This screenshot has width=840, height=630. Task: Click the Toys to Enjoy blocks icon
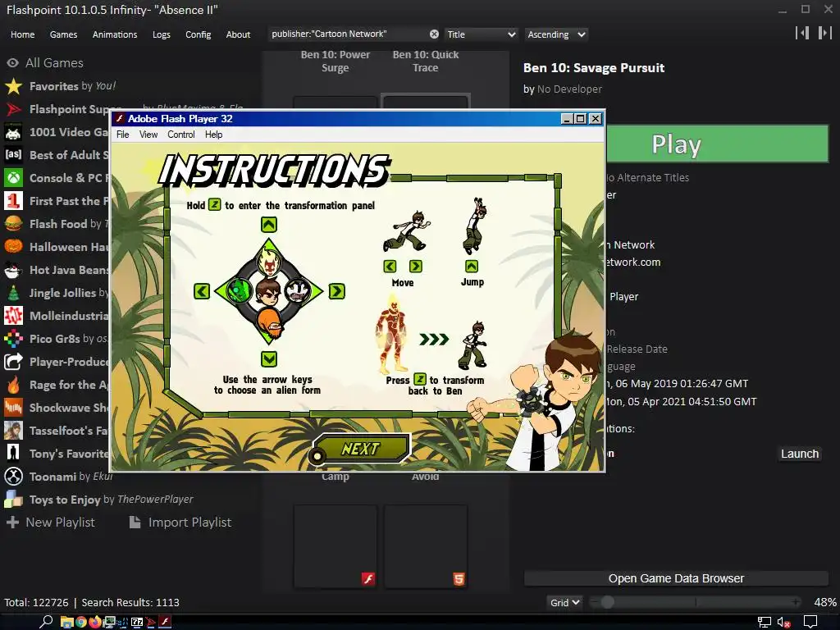[x=13, y=500]
